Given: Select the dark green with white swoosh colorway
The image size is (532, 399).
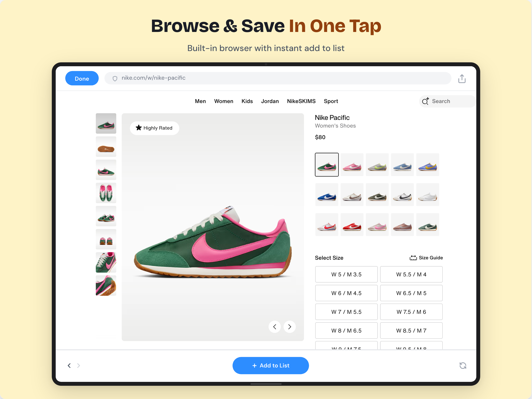Looking at the screenshot, I should click(428, 224).
